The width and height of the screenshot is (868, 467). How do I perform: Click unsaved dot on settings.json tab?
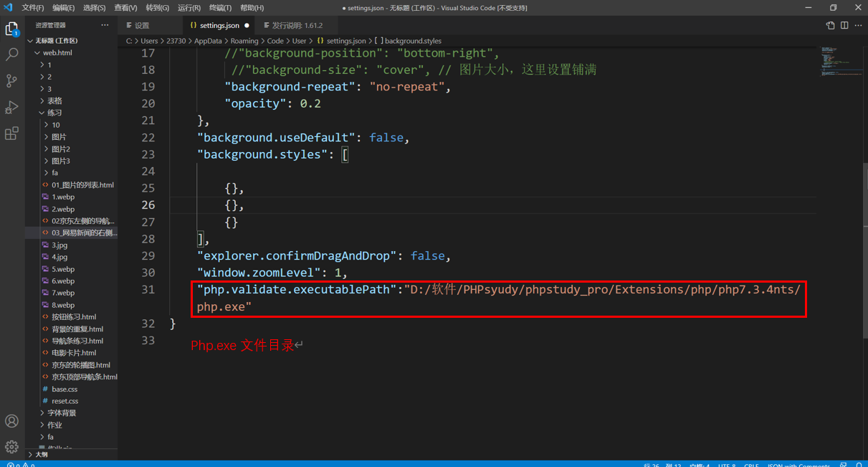click(x=247, y=25)
